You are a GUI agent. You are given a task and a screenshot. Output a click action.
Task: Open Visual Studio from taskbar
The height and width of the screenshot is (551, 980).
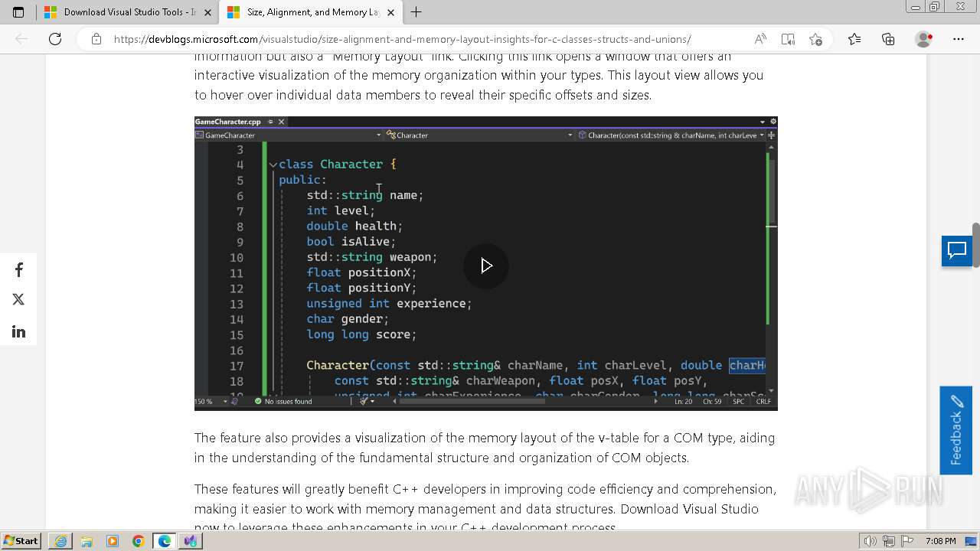click(x=190, y=541)
